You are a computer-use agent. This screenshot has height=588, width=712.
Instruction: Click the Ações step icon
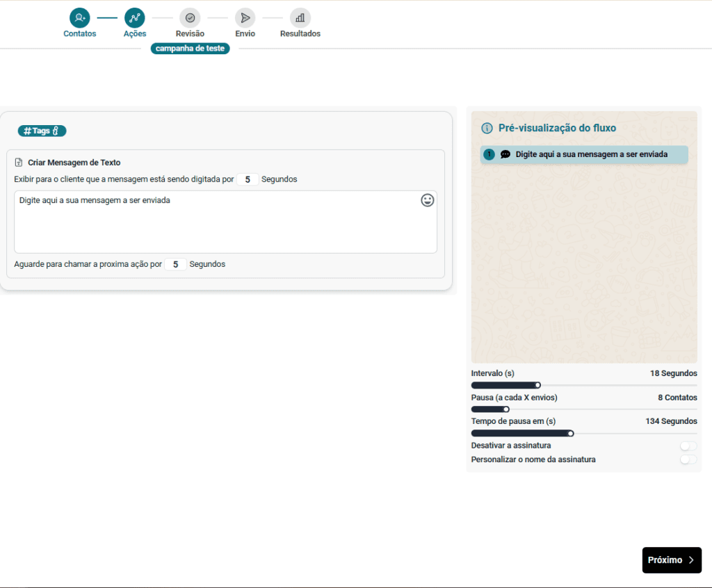(x=134, y=17)
